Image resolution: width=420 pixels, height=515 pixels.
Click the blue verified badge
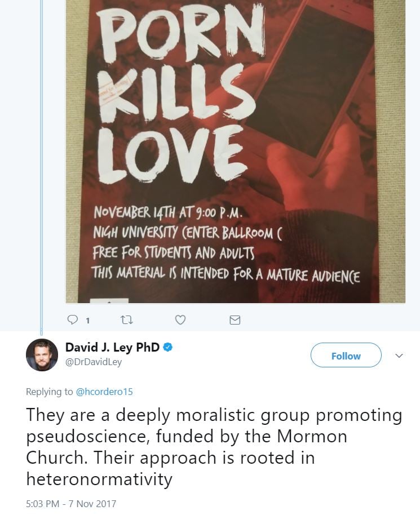[167, 348]
